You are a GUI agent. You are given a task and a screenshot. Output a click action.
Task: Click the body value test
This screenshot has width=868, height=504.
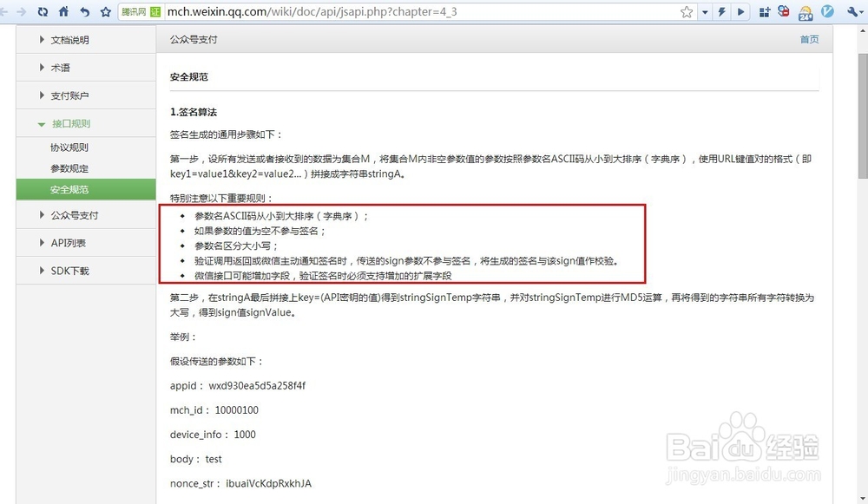(x=214, y=459)
